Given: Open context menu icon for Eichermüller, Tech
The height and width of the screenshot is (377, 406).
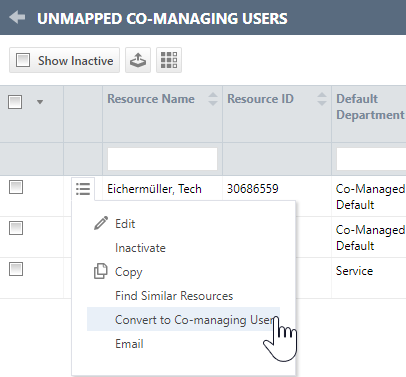Looking at the screenshot, I should [x=83, y=189].
